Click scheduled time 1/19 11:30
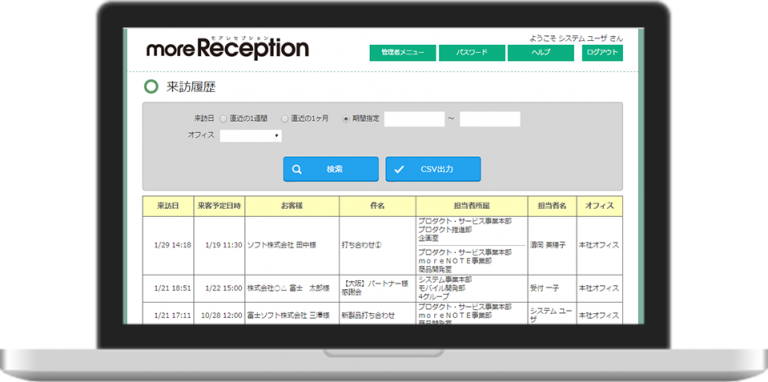 (224, 245)
